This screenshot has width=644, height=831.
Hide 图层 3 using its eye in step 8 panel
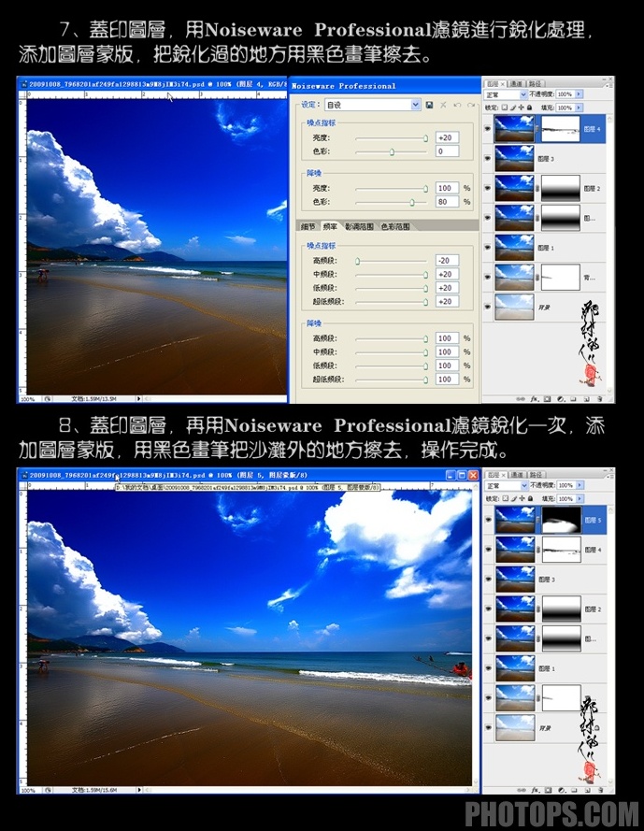coord(489,580)
